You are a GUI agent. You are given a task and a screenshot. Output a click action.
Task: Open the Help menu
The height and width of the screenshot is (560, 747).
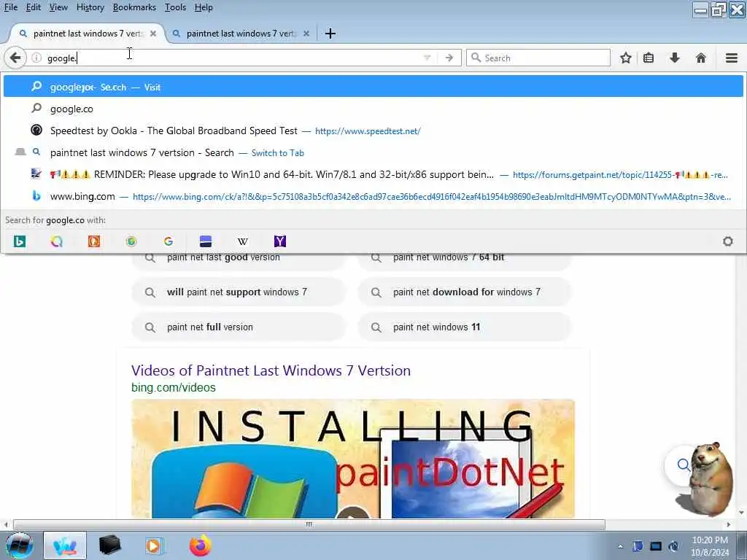(204, 7)
